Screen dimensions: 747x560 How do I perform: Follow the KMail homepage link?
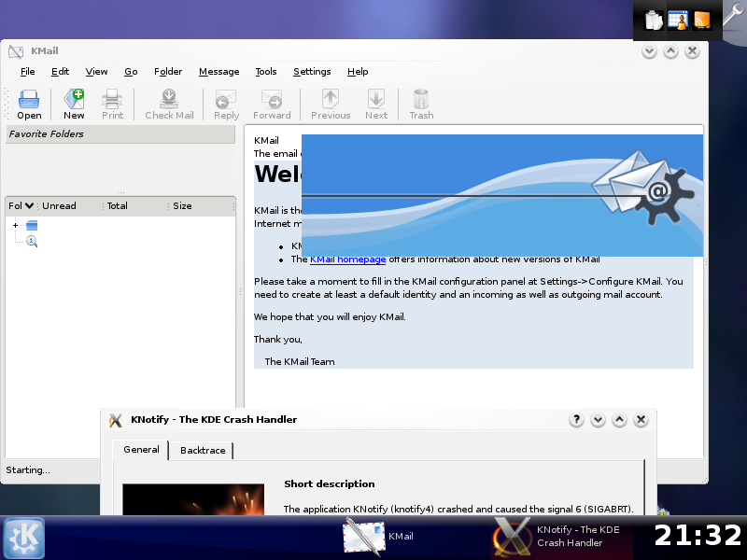[x=347, y=259]
